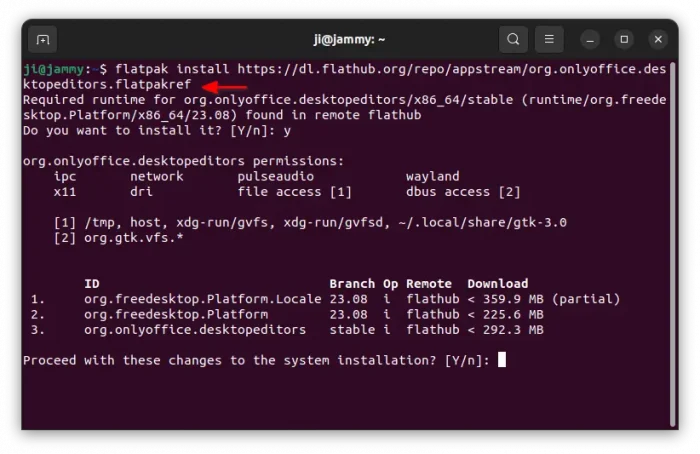Maximize the terminal window
Image resolution: width=700 pixels, height=454 pixels.
[624, 40]
